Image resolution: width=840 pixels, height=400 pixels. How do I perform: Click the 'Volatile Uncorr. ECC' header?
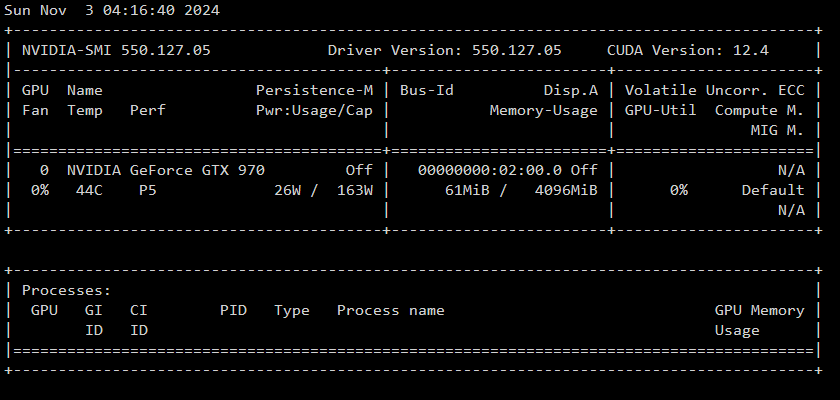coord(715,90)
